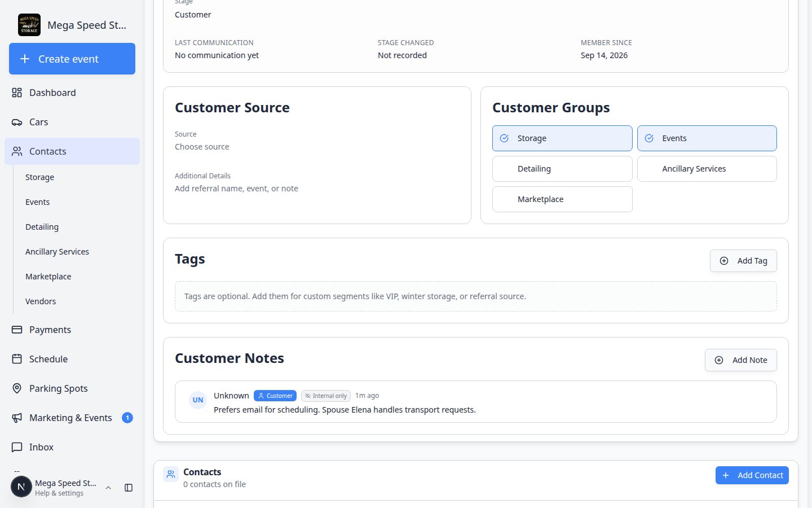The image size is (812, 508).
Task: Open Vendors under Contacts
Action: tap(41, 301)
